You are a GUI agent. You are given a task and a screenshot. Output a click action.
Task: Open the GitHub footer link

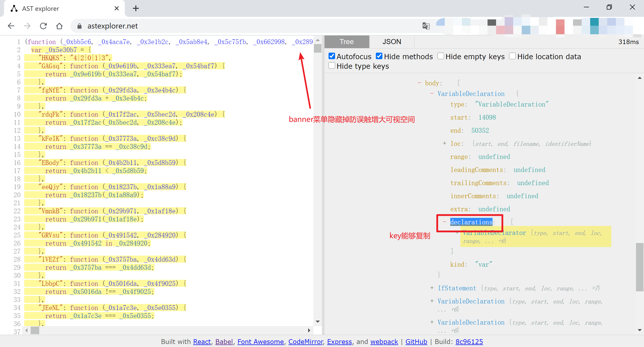coord(416,342)
